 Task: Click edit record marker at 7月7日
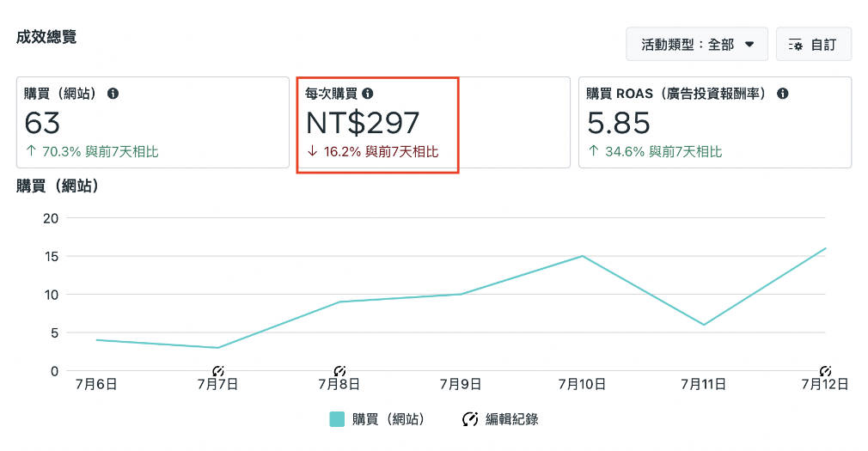[218, 371]
